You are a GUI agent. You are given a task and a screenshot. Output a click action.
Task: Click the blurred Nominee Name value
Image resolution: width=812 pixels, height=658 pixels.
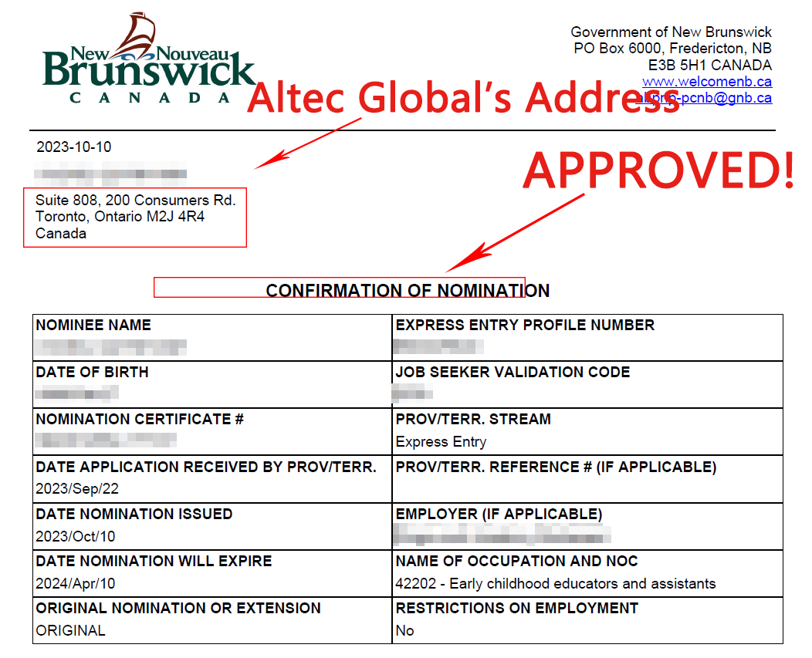111,347
